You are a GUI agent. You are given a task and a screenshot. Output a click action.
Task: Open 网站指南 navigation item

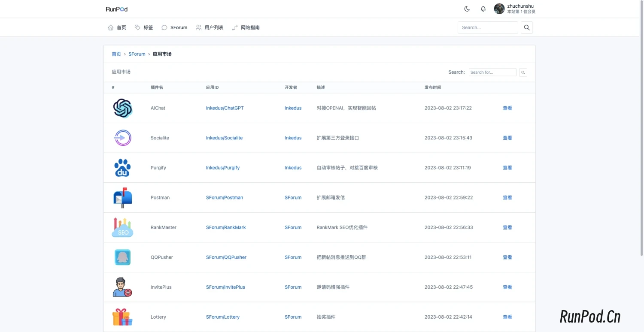(246, 27)
